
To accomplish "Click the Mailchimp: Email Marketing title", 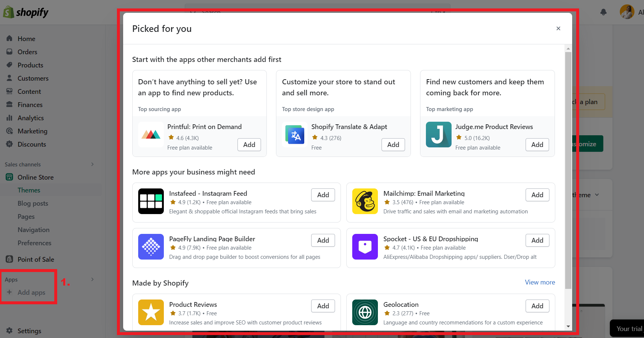I will [x=424, y=194].
